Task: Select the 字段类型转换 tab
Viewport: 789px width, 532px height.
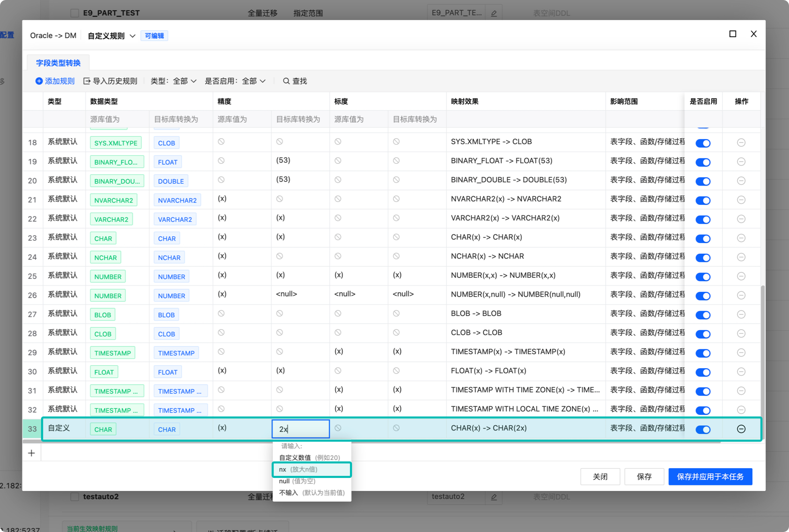Action: point(58,62)
